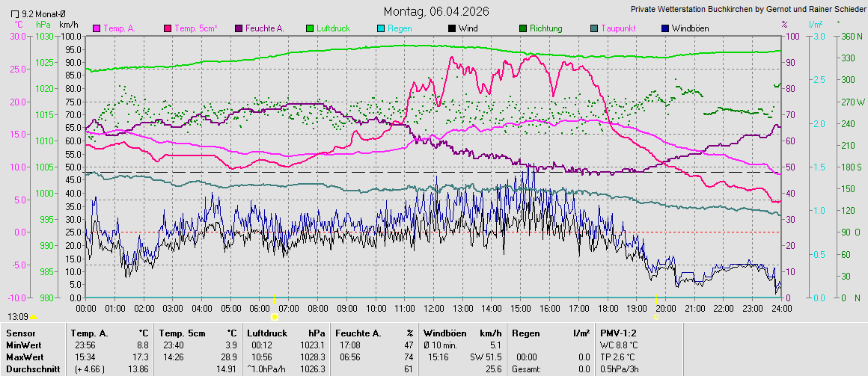Toggle the 9.2 Monat-Ø checkbox

15,14
